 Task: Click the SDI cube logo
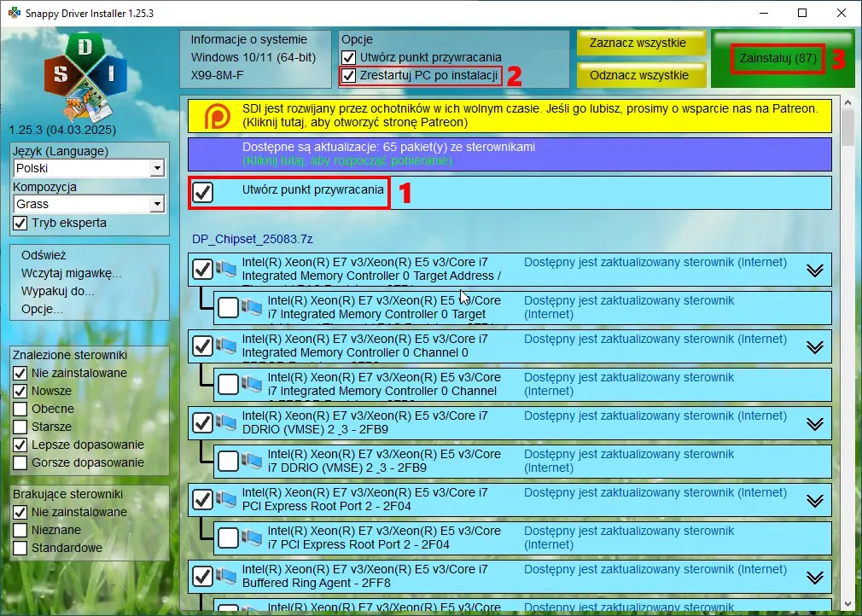(85, 77)
